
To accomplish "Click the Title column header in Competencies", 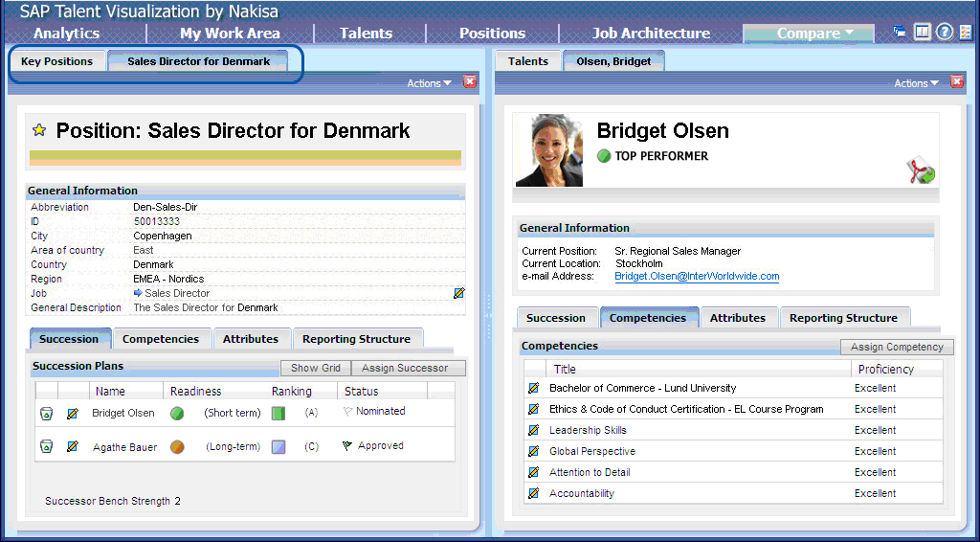I will tap(565, 370).
